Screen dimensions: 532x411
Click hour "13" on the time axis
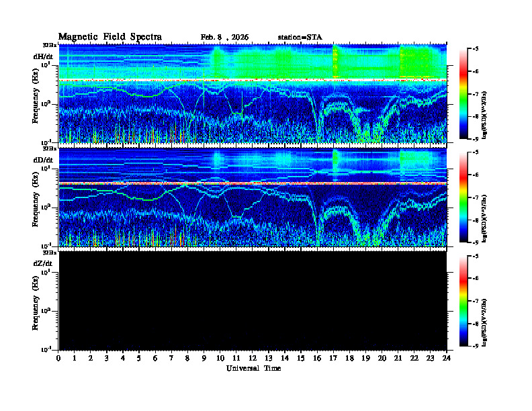pyautogui.click(x=269, y=359)
